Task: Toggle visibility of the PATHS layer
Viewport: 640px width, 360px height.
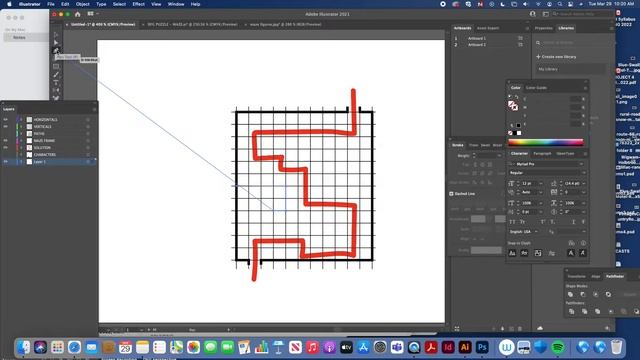Action: (x=6, y=133)
